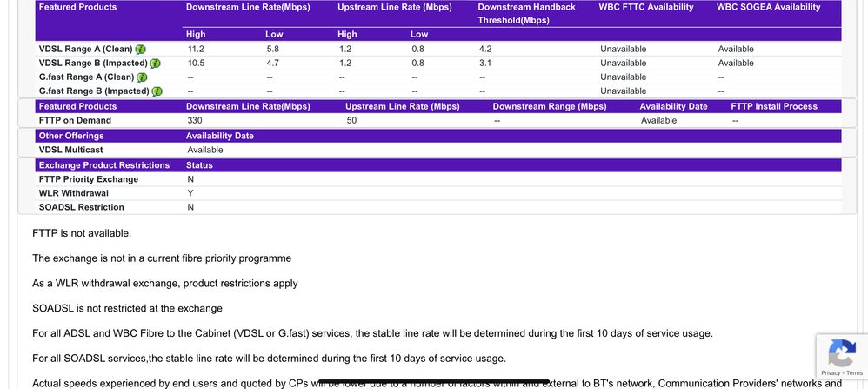This screenshot has height=389, width=868.
Task: Select the FTTP Priority Exchange row label
Action: (88, 179)
